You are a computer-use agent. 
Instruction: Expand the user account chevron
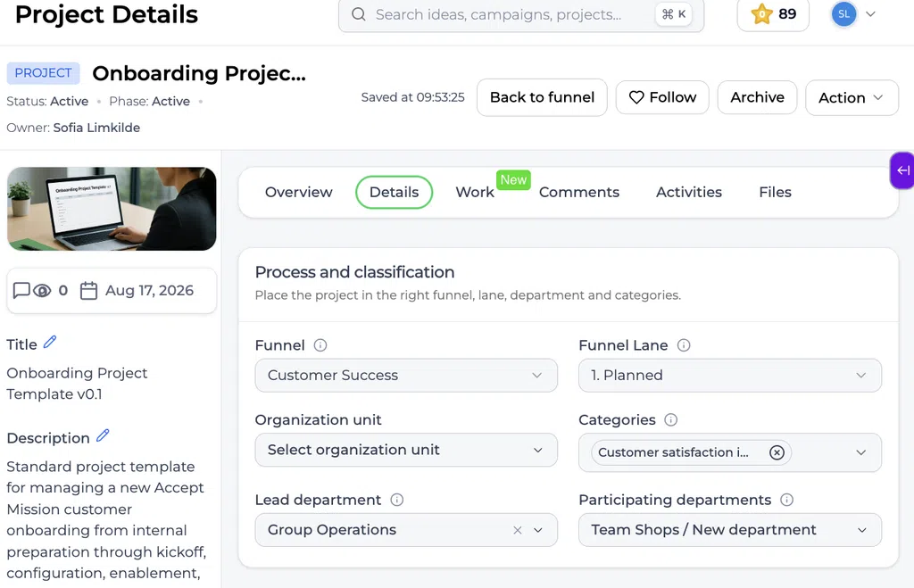pyautogui.click(x=870, y=14)
